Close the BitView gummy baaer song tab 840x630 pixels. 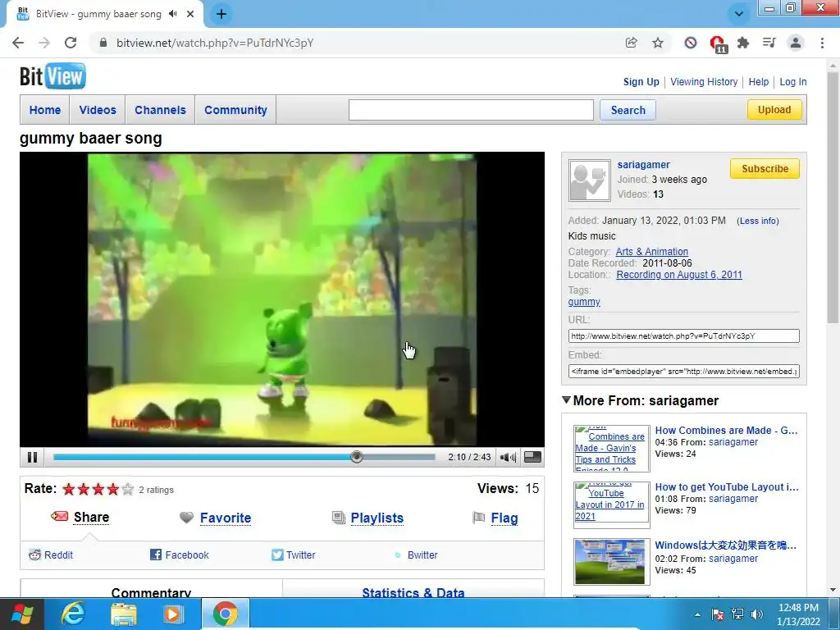[190, 14]
